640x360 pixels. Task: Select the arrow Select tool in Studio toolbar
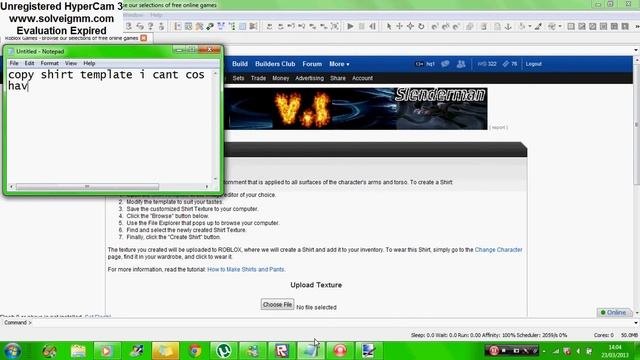coord(389,27)
